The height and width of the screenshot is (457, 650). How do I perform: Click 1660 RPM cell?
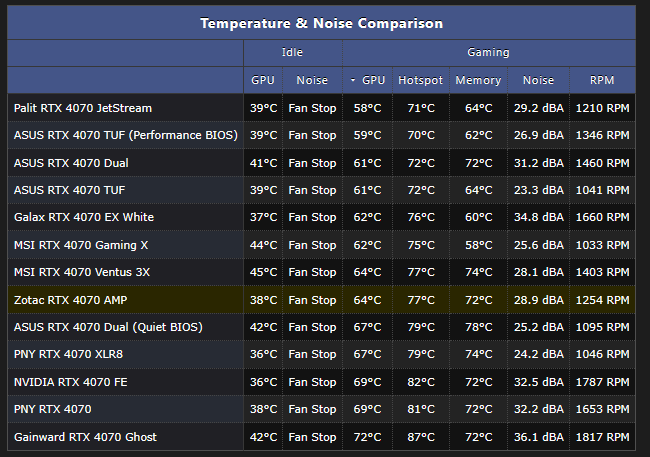[x=602, y=217]
